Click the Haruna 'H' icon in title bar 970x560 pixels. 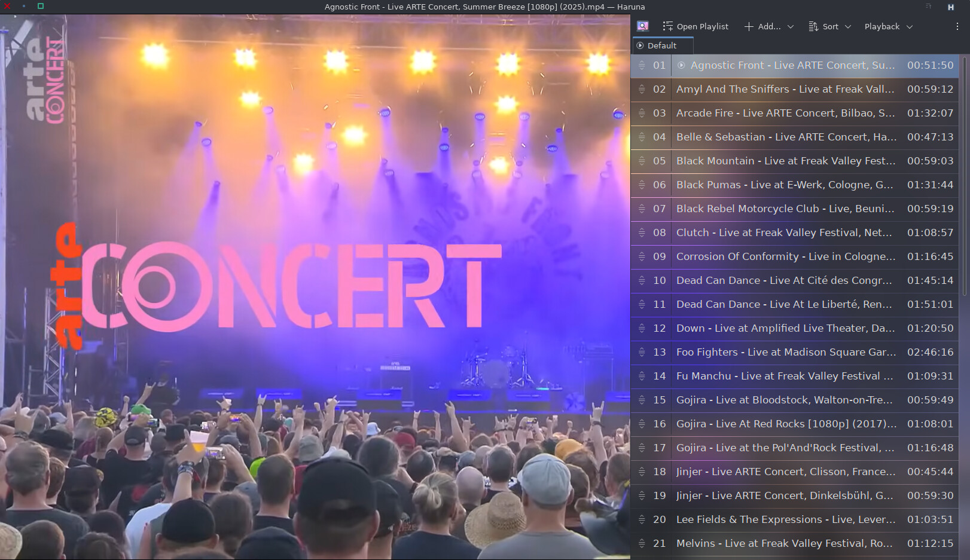click(950, 7)
